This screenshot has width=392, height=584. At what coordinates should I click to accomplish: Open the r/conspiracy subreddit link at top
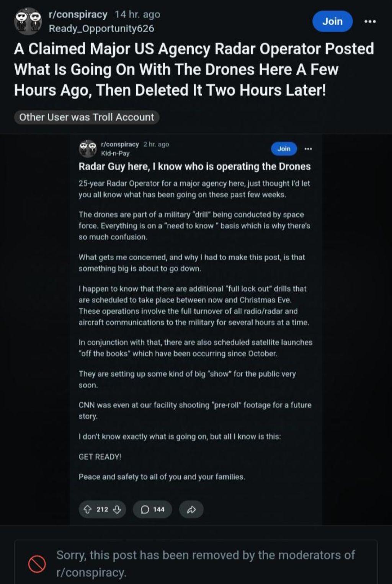pos(78,15)
